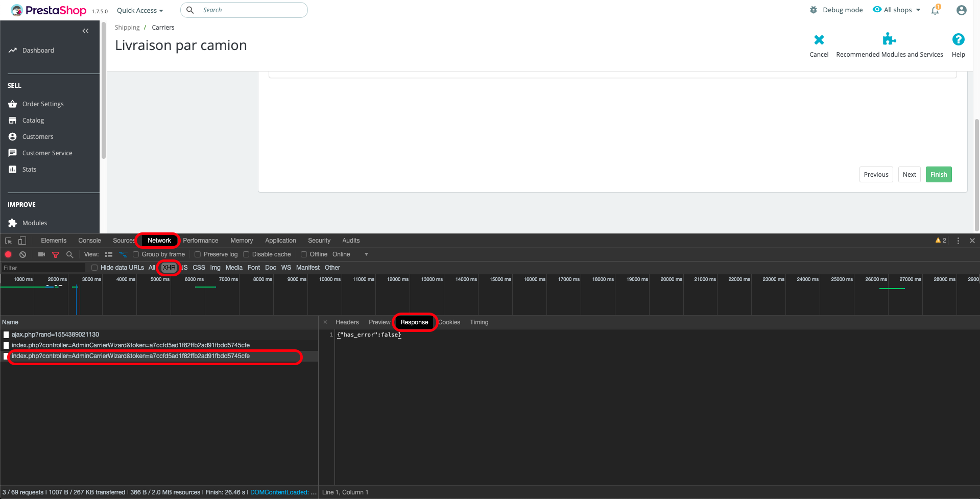Screen dimensions: 980x499
Task: Open Catalog in the sidebar
Action: [33, 120]
